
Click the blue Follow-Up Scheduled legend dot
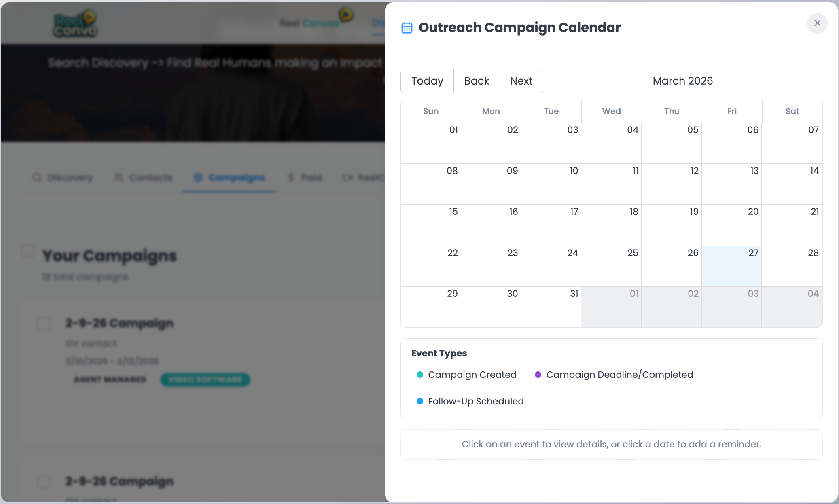420,401
